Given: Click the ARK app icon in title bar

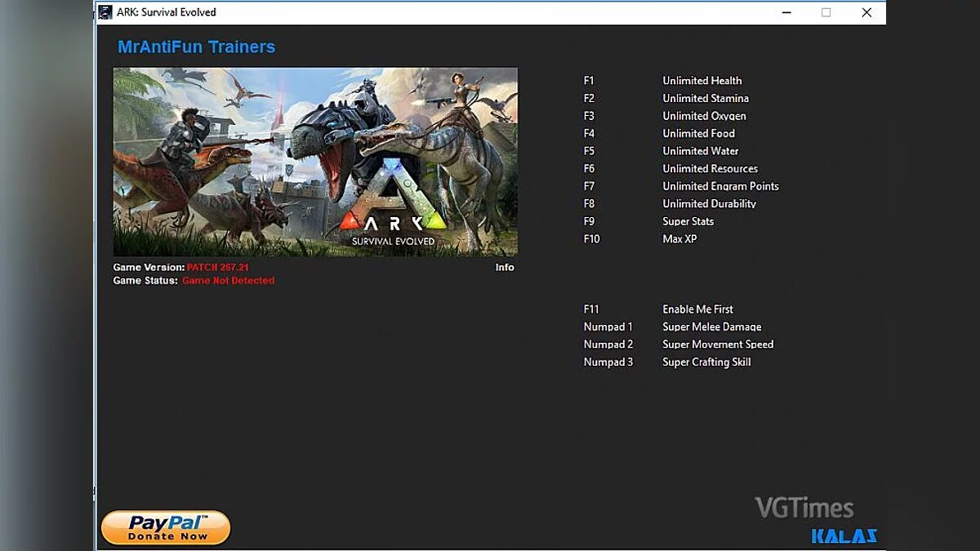Looking at the screenshot, I should [105, 12].
